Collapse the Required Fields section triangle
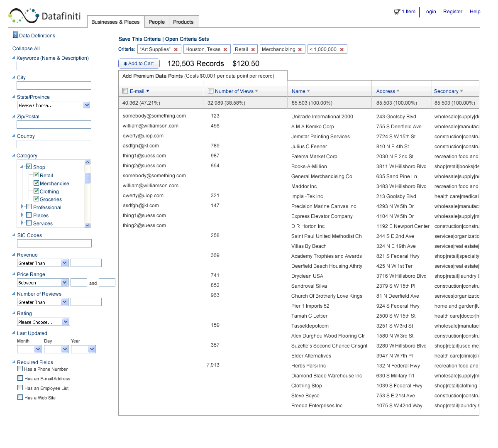 (14, 362)
